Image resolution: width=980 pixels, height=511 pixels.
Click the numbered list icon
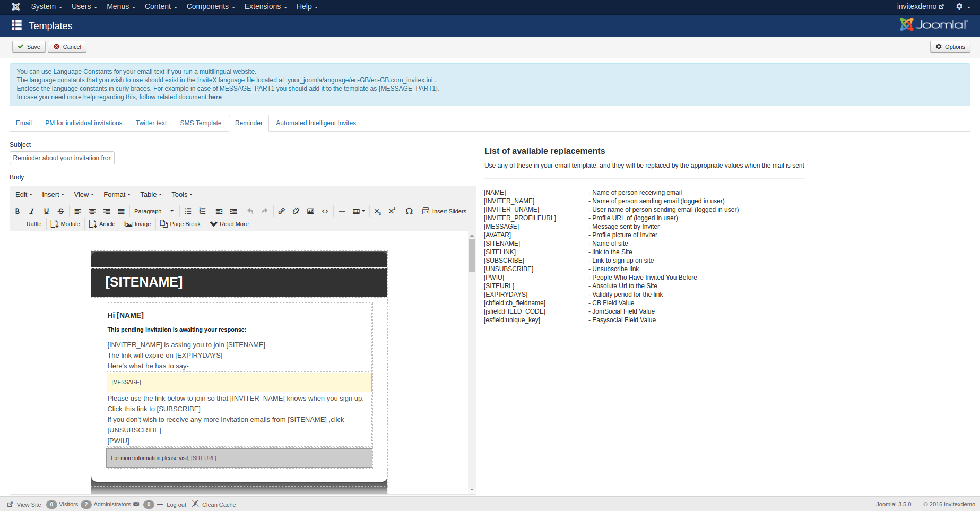pyautogui.click(x=202, y=211)
